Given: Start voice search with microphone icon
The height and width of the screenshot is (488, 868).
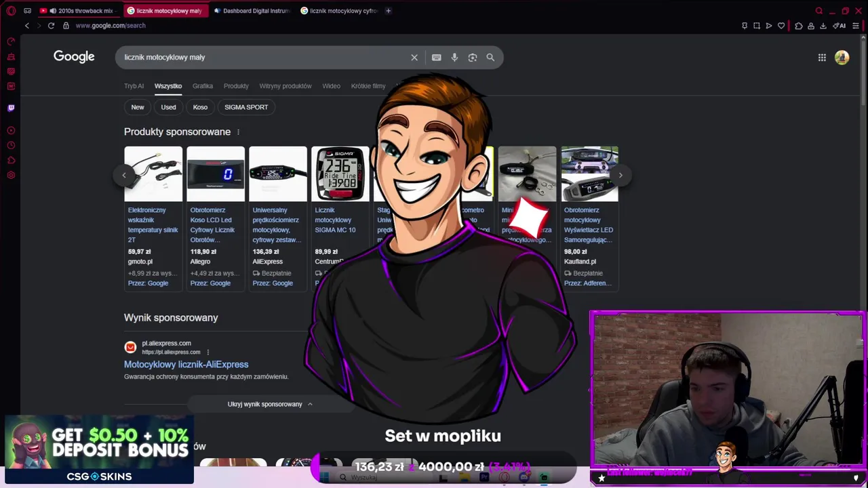Looking at the screenshot, I should pos(454,58).
